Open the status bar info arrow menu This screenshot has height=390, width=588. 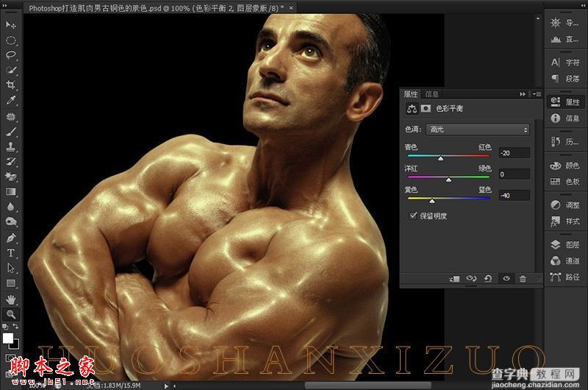point(166,386)
